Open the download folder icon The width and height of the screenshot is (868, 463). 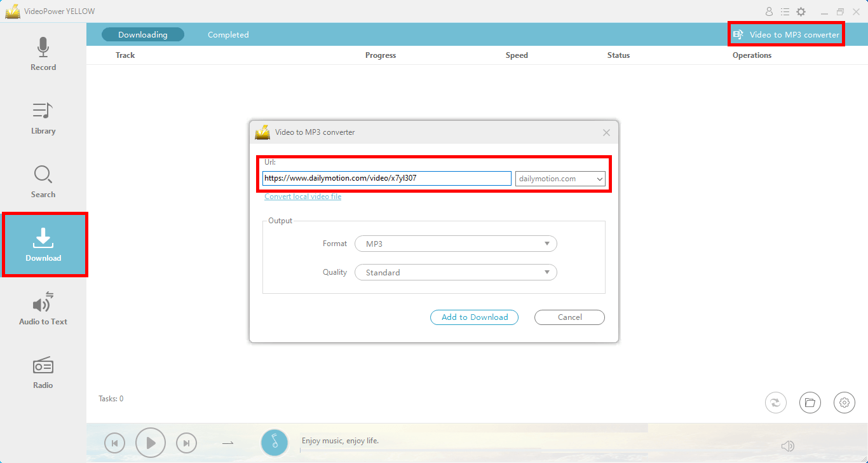[x=810, y=402]
